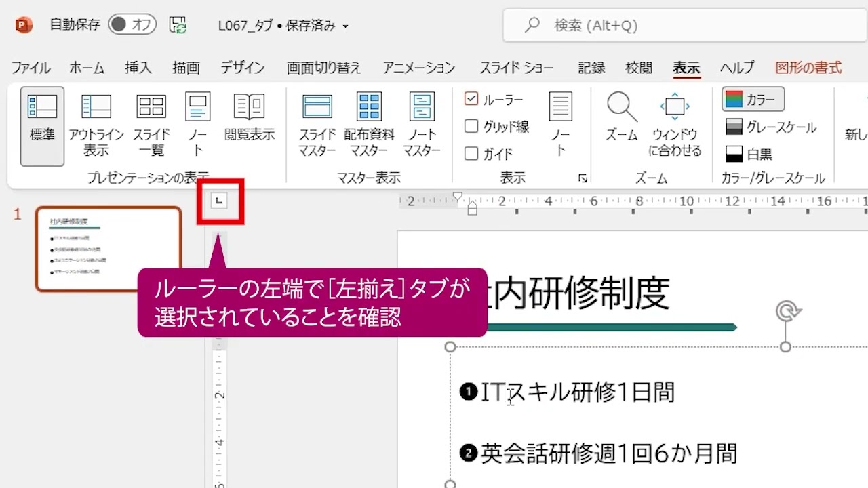868x488 pixels.
Task: Select slide 1 thumbnail in the pane
Action: pos(108,247)
